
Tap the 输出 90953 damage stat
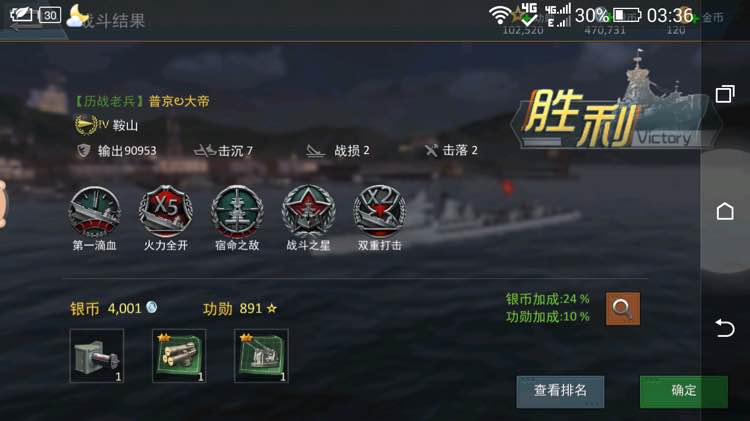tap(117, 151)
